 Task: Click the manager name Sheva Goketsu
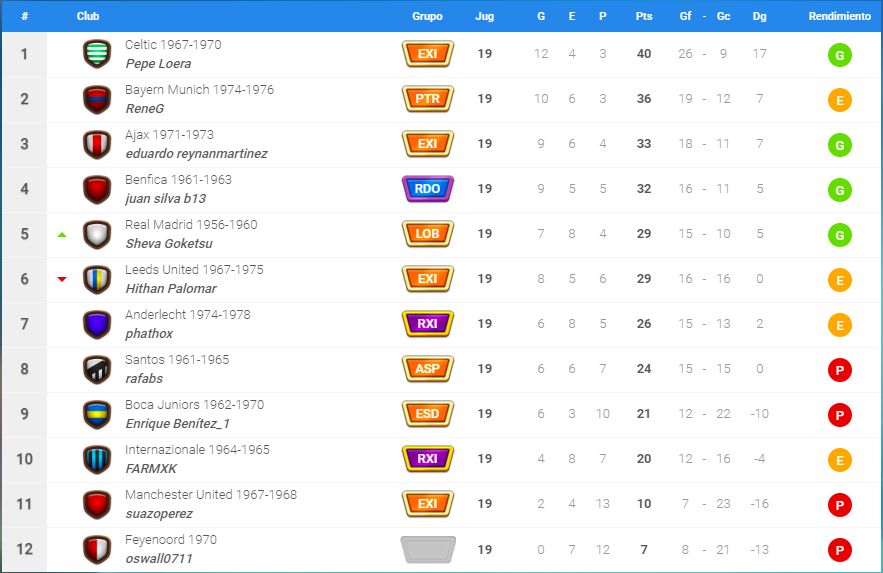click(x=169, y=244)
